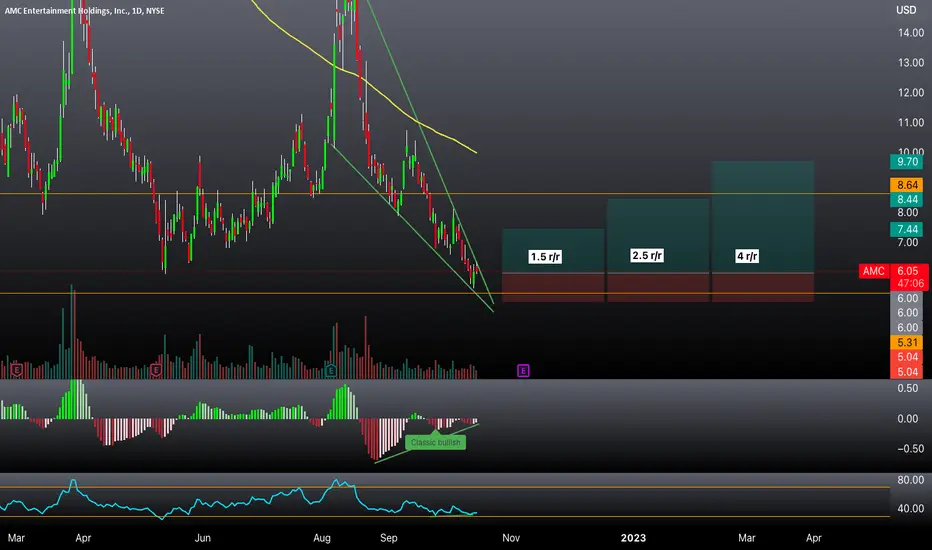The width and height of the screenshot is (932, 550).
Task: Click the 2023 time axis label
Action: [633, 538]
